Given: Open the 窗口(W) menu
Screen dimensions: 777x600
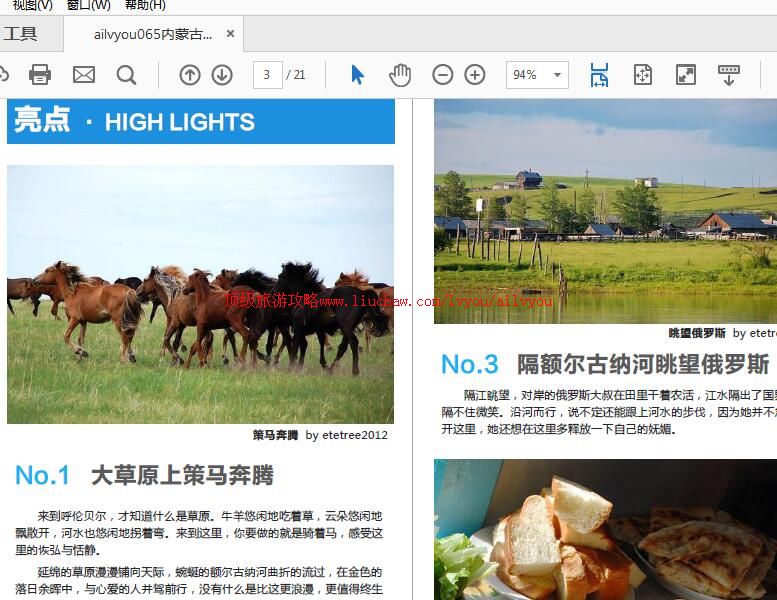Looking at the screenshot, I should pyautogui.click(x=88, y=5).
